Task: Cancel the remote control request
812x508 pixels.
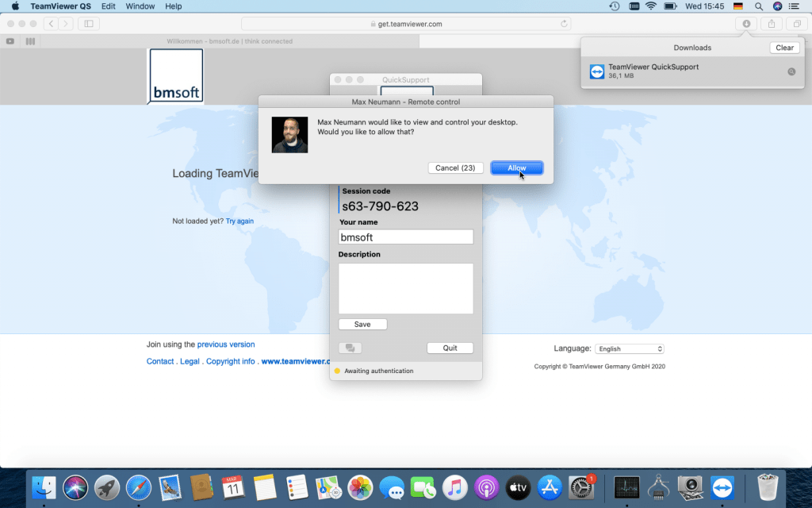Action: coord(455,168)
